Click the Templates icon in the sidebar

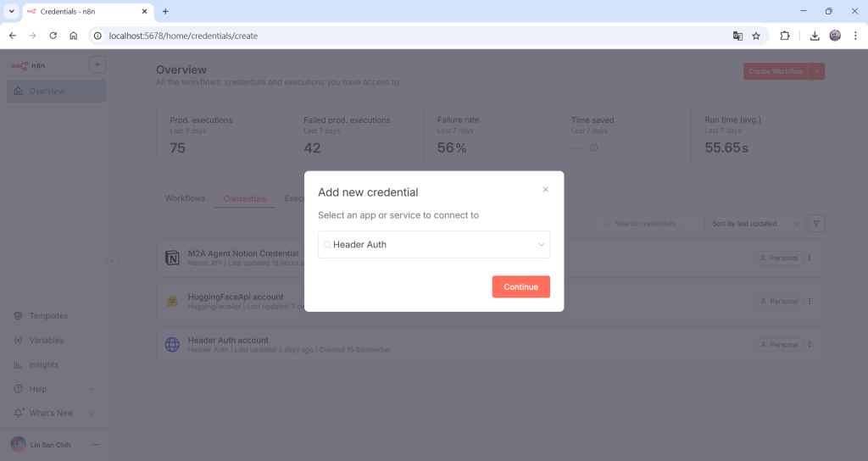(x=18, y=316)
